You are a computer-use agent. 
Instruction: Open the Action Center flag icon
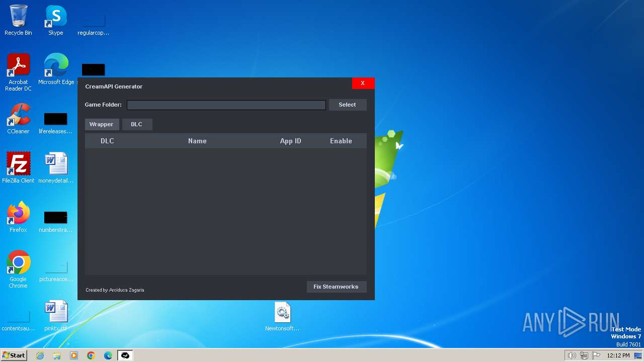[x=596, y=355]
